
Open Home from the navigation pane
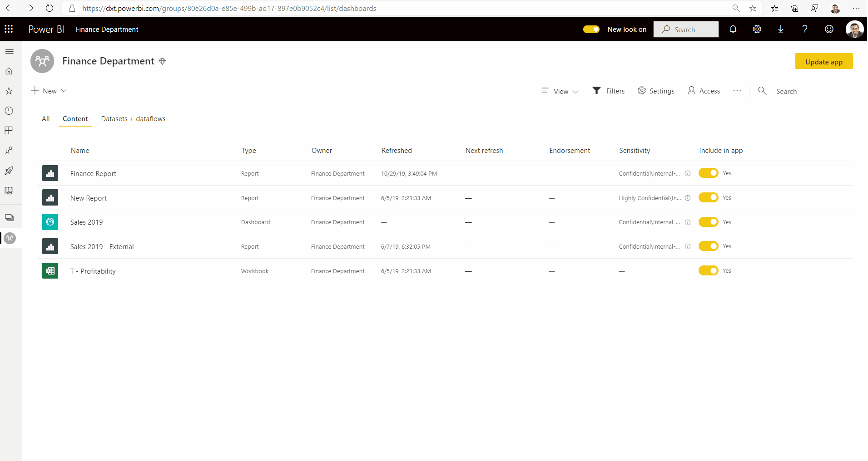coord(9,71)
